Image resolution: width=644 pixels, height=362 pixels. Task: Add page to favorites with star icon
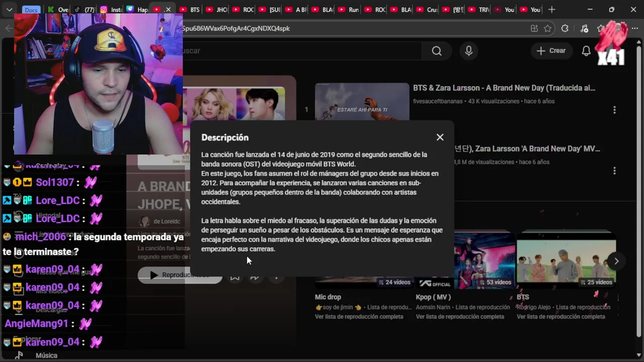point(548,29)
